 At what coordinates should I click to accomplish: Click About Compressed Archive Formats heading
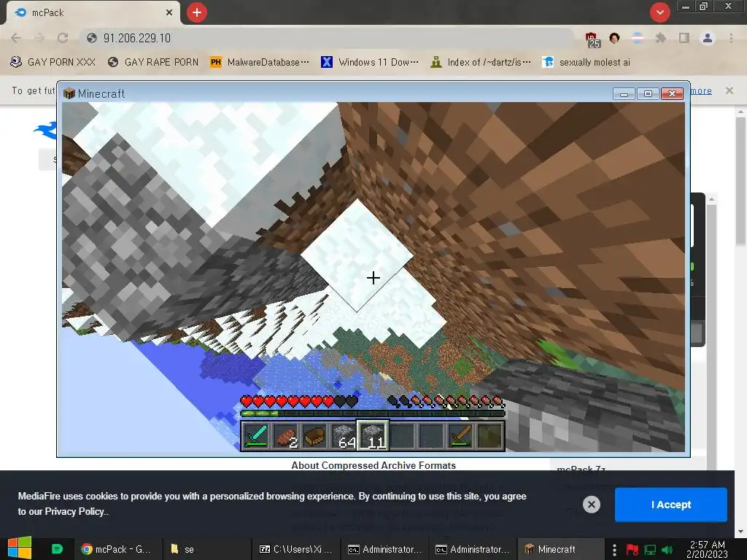pos(373,465)
